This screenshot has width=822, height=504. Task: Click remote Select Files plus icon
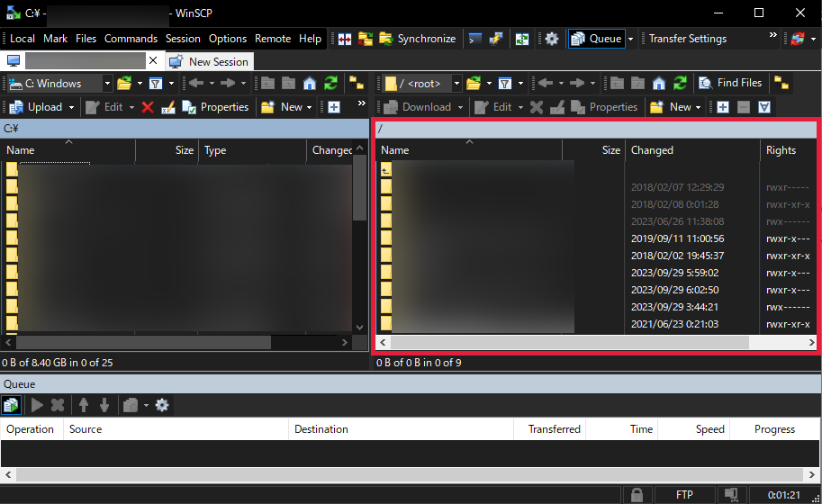point(723,107)
